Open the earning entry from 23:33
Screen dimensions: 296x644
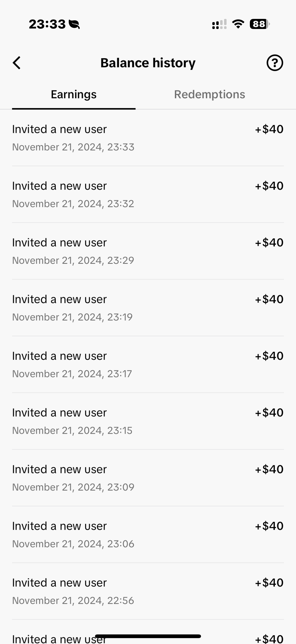point(148,138)
